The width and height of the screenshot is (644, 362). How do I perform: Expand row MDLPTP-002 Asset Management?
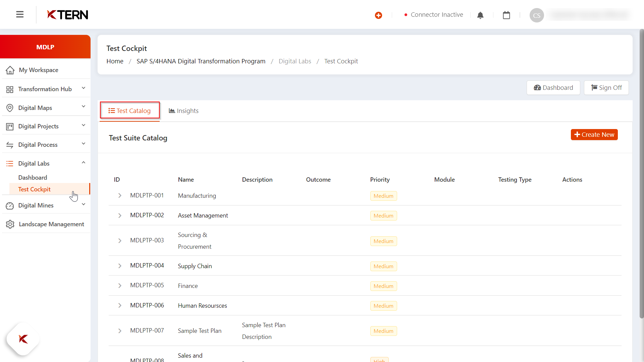pyautogui.click(x=120, y=216)
